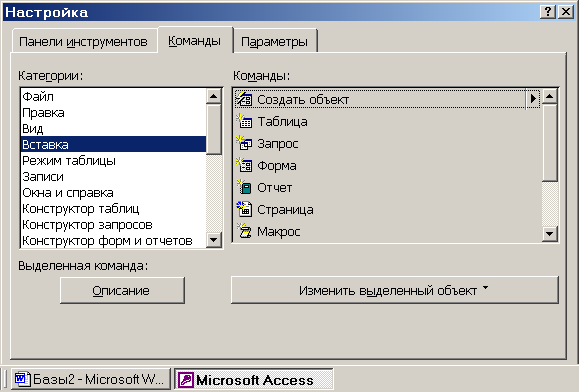Click commands list scroll down arrow

550,234
